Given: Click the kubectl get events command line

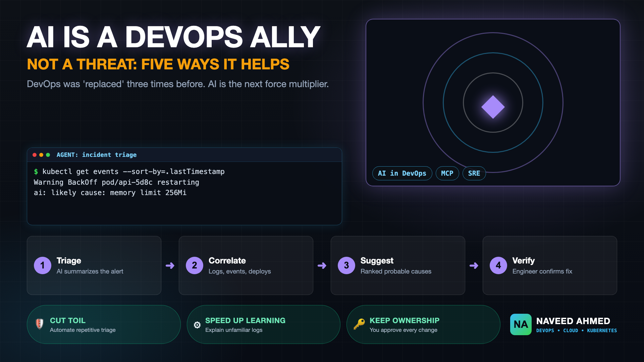Looking at the screenshot, I should [x=129, y=172].
